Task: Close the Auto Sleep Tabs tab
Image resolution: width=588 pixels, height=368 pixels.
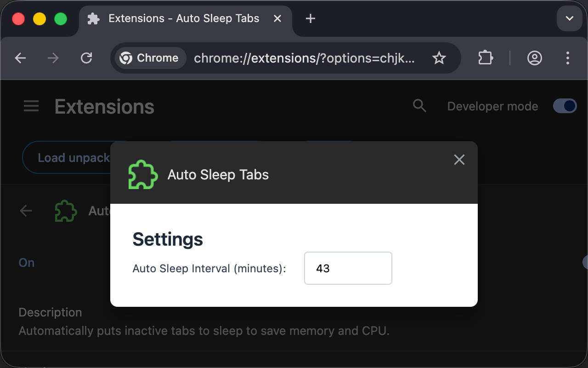Action: (277, 18)
